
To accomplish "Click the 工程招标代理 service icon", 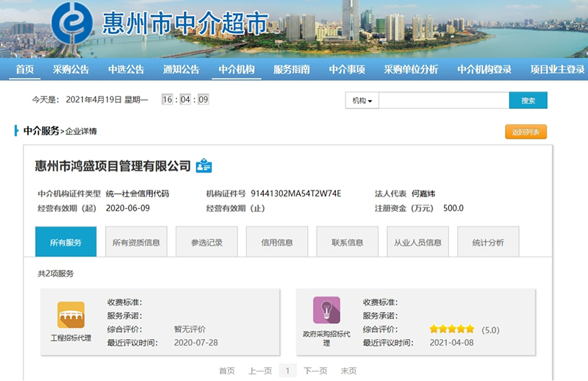I will point(71,315).
